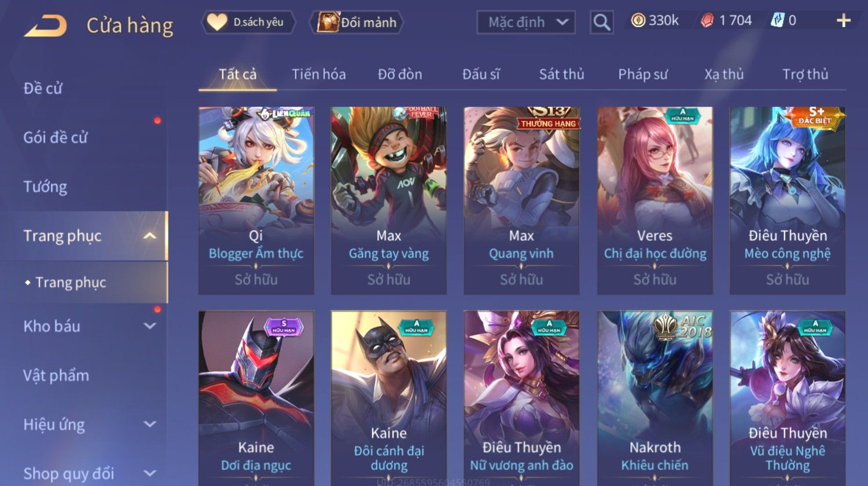The width and height of the screenshot is (868, 486).
Task: Switch to the Sát thủ tab
Action: 561,74
